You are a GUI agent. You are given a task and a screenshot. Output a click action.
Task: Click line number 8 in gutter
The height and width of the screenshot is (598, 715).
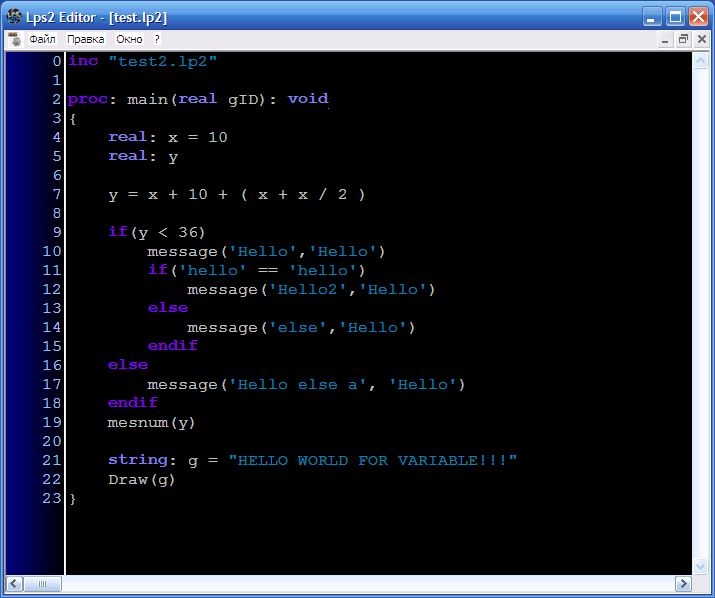pos(57,213)
